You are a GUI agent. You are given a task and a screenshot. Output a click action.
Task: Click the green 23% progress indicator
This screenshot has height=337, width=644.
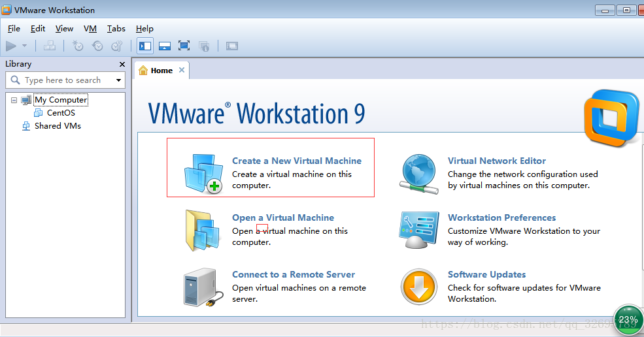click(628, 320)
